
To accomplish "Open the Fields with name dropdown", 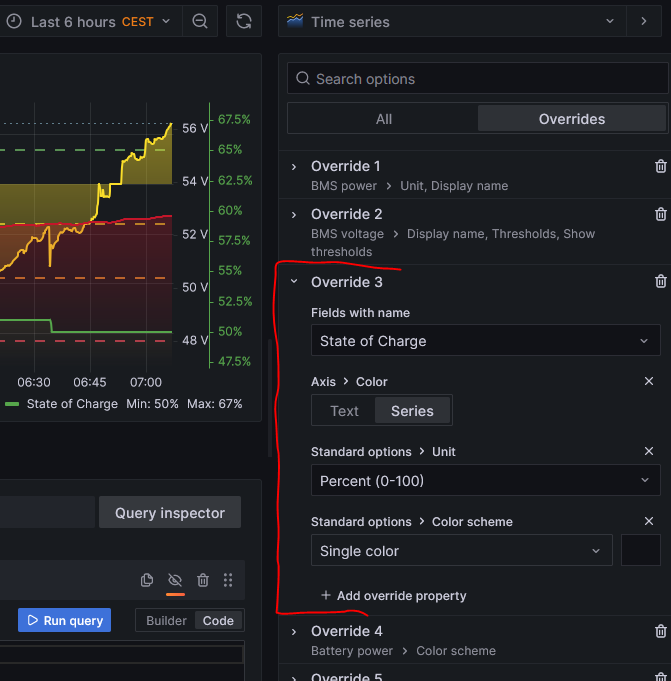I will pyautogui.click(x=485, y=341).
